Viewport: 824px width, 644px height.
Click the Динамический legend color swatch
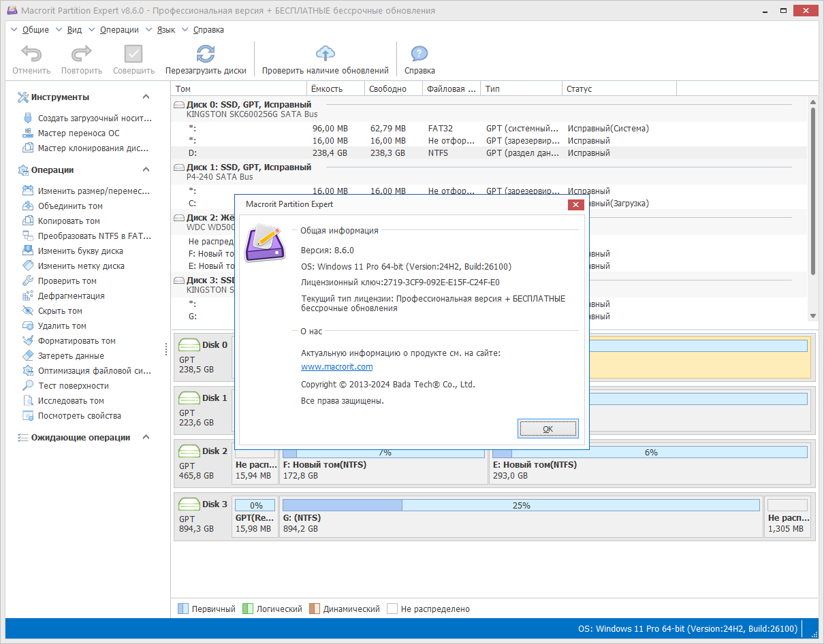314,609
